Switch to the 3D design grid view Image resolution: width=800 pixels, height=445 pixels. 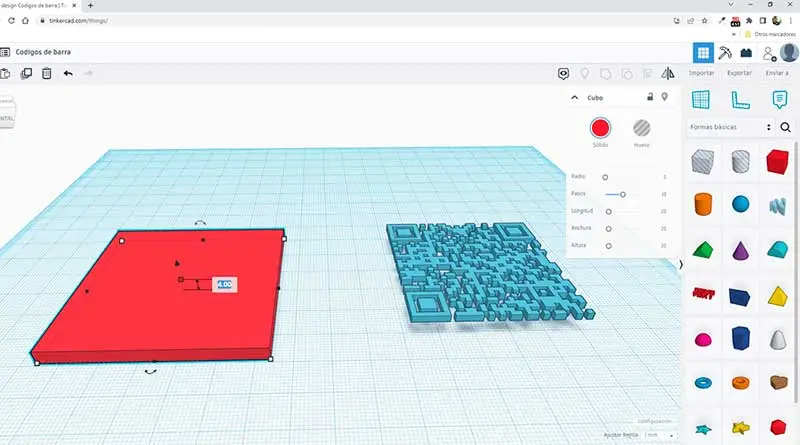703,53
